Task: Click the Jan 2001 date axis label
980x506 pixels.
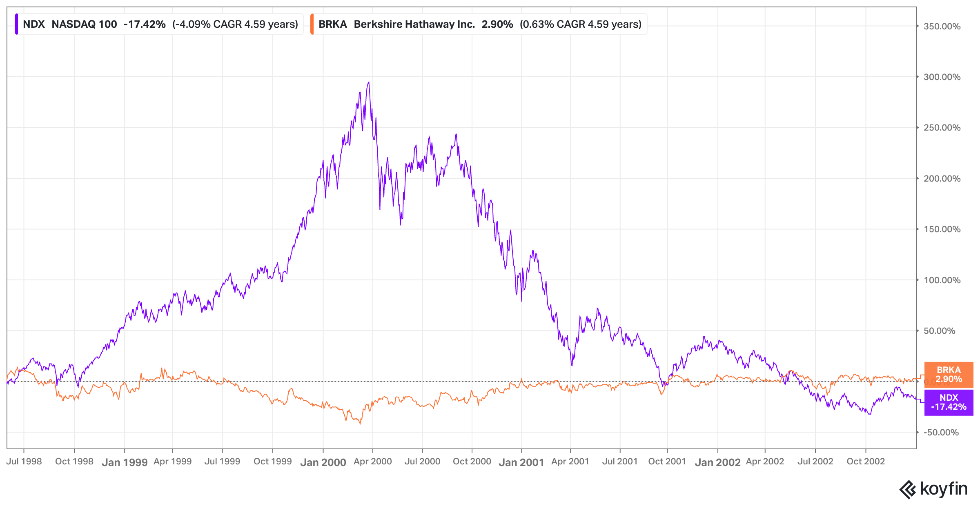Action: pos(521,462)
